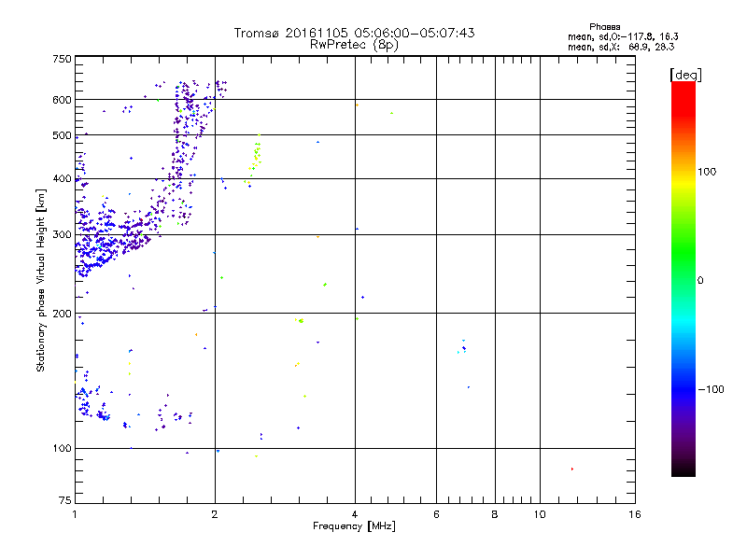Click the x-axis tick label '6'
Screen dimensions: 747x560
click(436, 514)
